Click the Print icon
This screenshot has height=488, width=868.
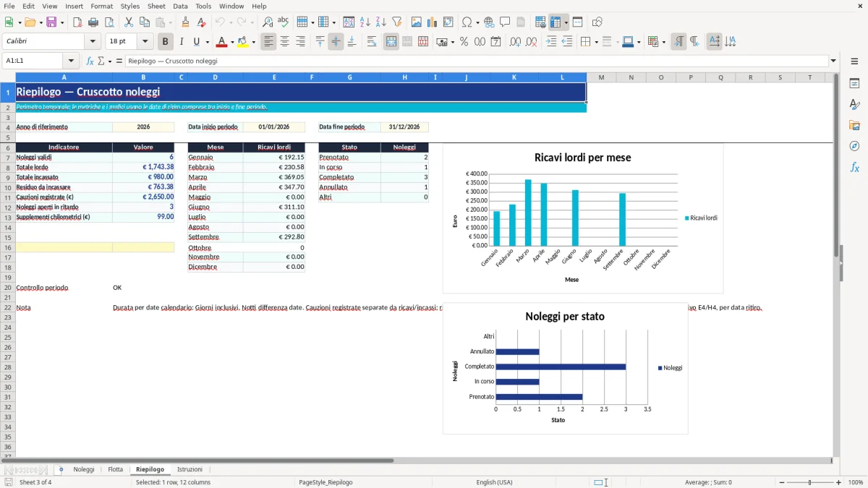(x=93, y=22)
